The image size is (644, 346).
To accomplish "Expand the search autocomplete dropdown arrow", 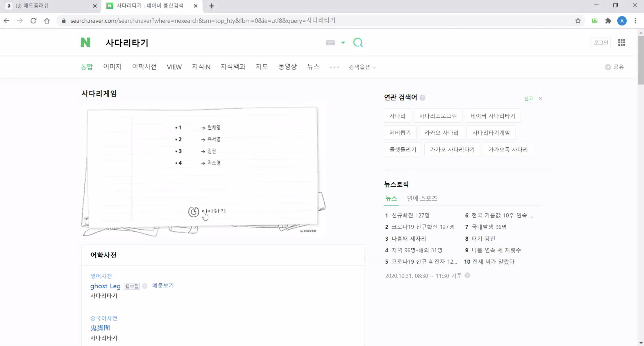I will point(343,43).
